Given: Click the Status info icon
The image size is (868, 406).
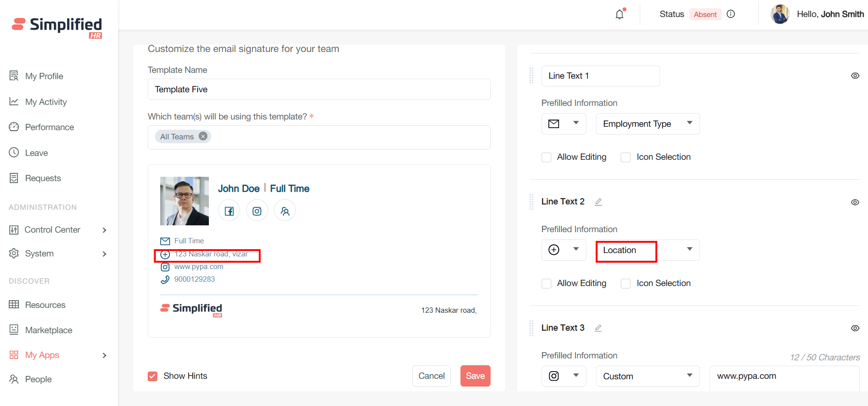Looking at the screenshot, I should pos(731,14).
